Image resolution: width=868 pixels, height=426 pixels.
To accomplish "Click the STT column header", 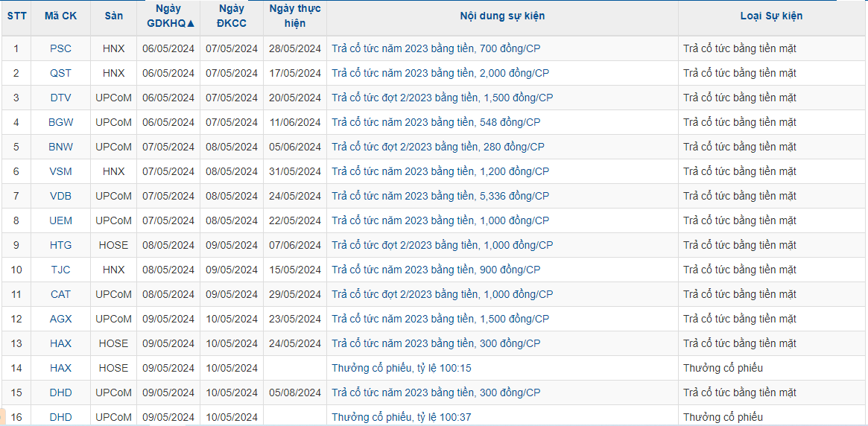I will [x=16, y=16].
